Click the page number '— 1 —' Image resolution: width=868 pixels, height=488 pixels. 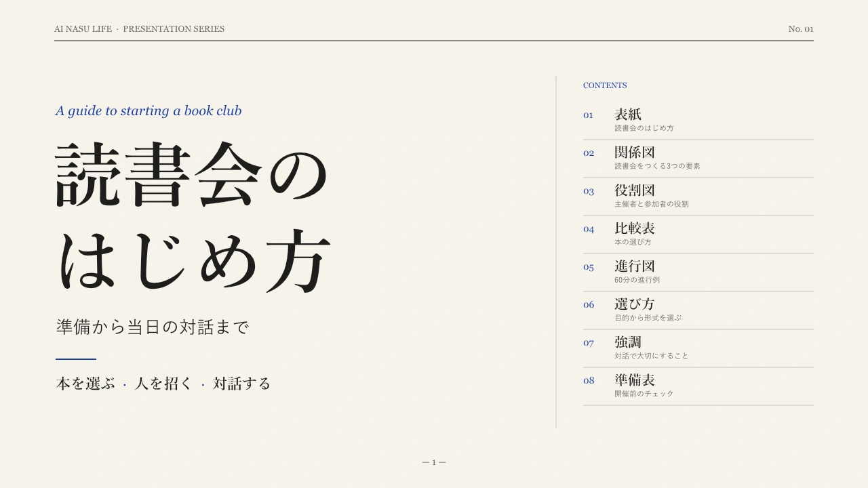coord(434,462)
